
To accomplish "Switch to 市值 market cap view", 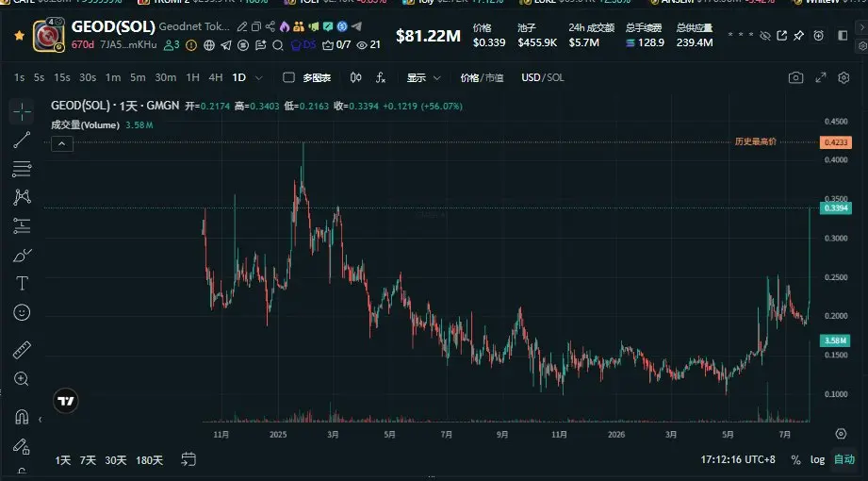I will click(x=495, y=77).
